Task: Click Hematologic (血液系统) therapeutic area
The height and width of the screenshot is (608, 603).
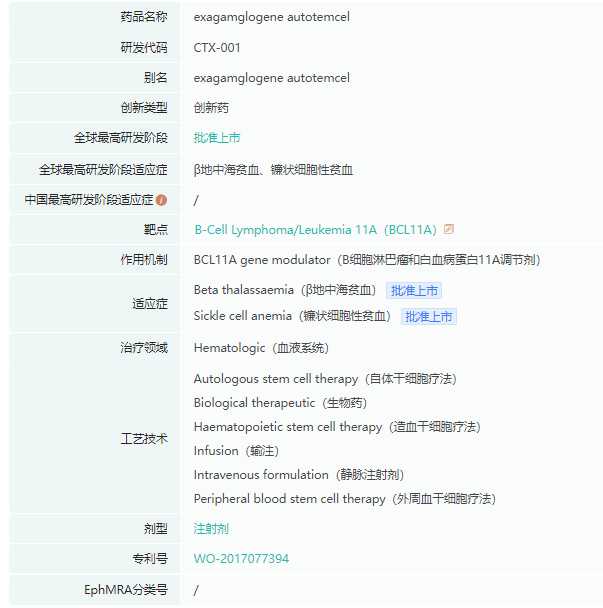Action: pyautogui.click(x=261, y=348)
